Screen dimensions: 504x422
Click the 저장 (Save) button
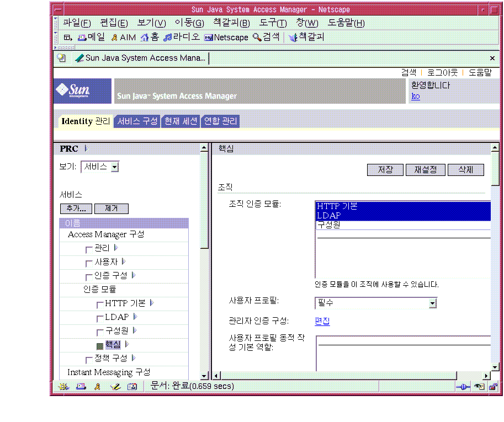[385, 169]
